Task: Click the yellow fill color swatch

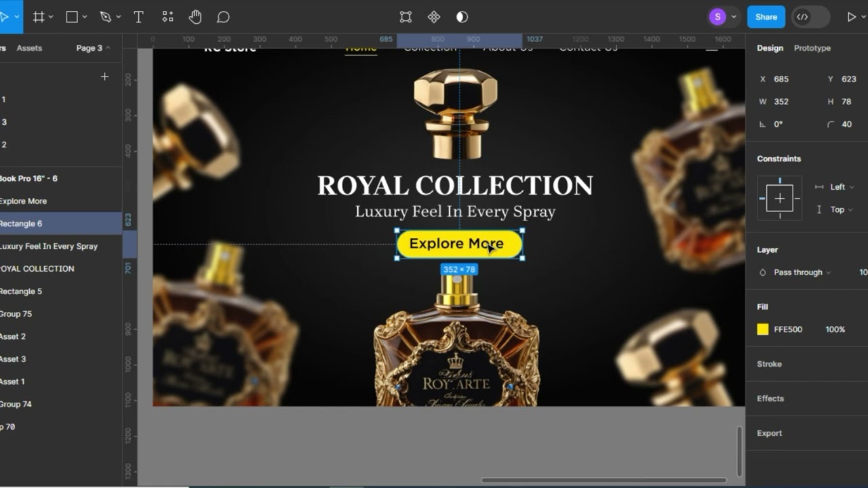Action: [x=763, y=329]
